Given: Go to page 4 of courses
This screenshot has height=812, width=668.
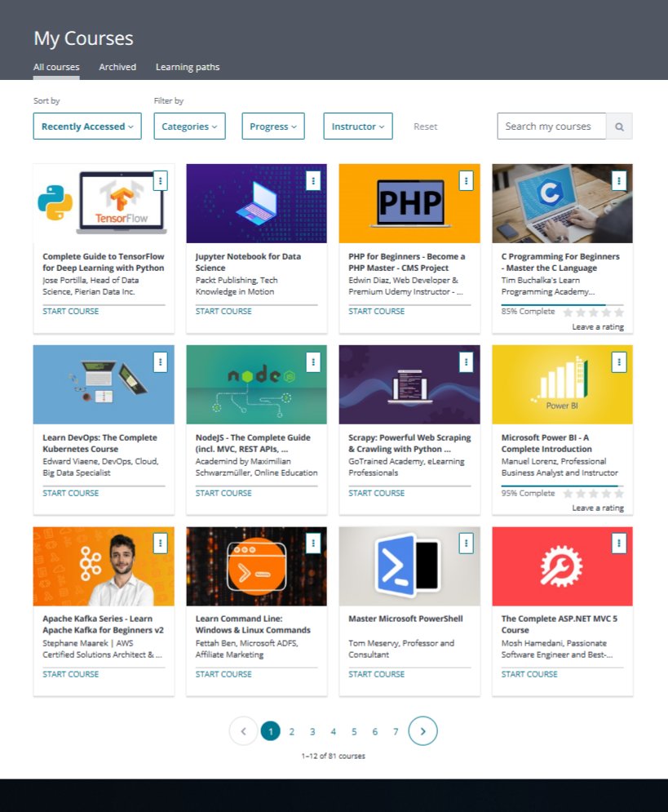Looking at the screenshot, I should (x=334, y=732).
